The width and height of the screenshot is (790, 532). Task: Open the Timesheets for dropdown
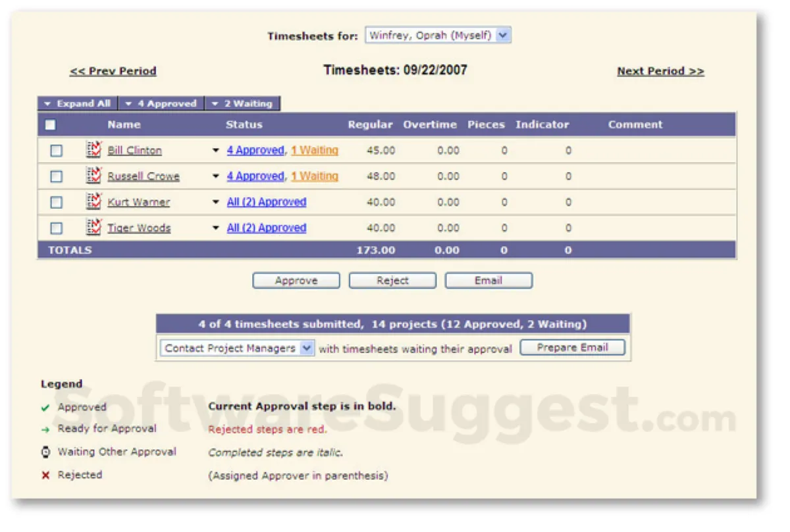click(x=438, y=36)
